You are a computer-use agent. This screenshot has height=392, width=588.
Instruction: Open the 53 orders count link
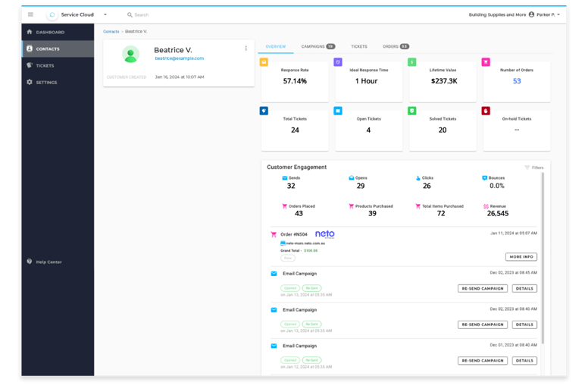click(x=517, y=81)
